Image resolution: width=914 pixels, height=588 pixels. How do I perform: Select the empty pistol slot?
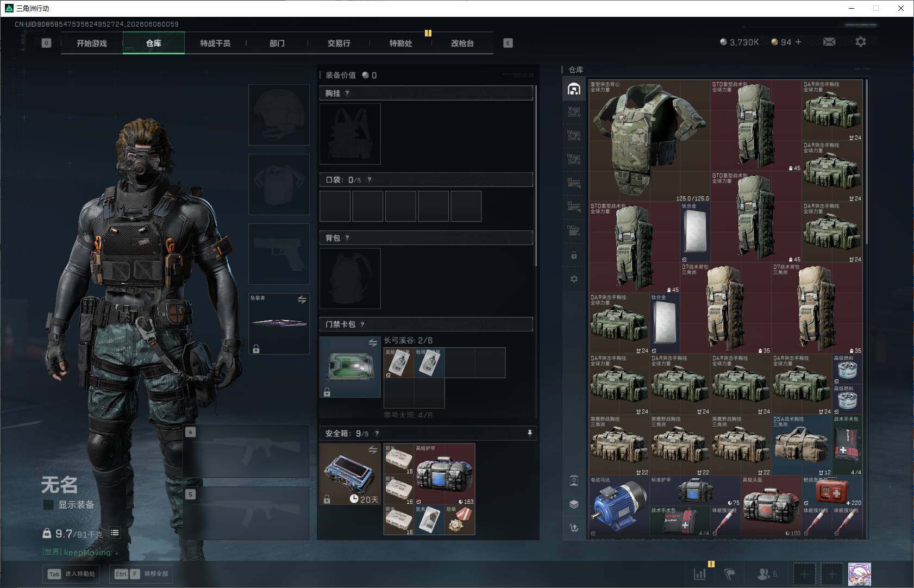(279, 254)
